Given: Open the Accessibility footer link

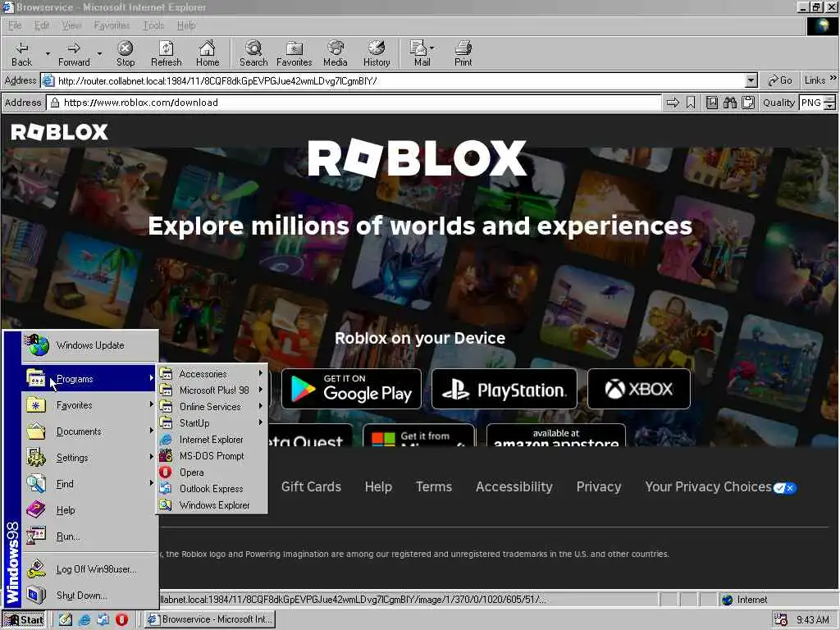Looking at the screenshot, I should (514, 486).
